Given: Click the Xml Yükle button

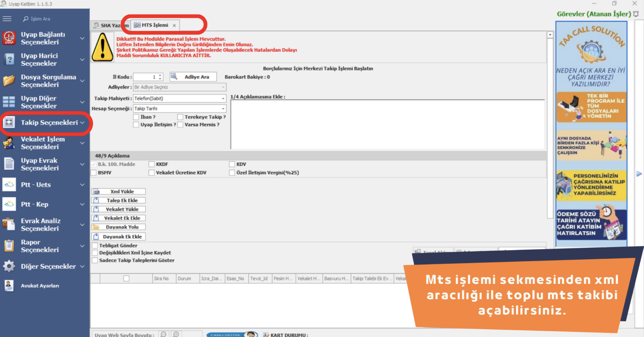Looking at the screenshot, I should 119,191.
